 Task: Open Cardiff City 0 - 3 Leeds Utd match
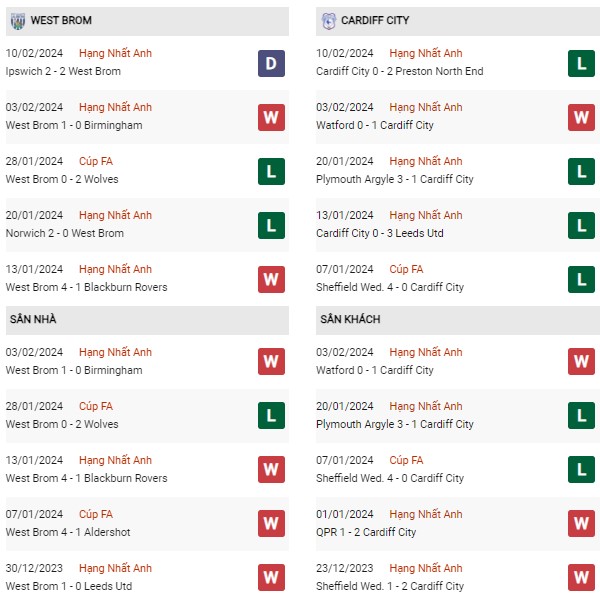pos(380,233)
